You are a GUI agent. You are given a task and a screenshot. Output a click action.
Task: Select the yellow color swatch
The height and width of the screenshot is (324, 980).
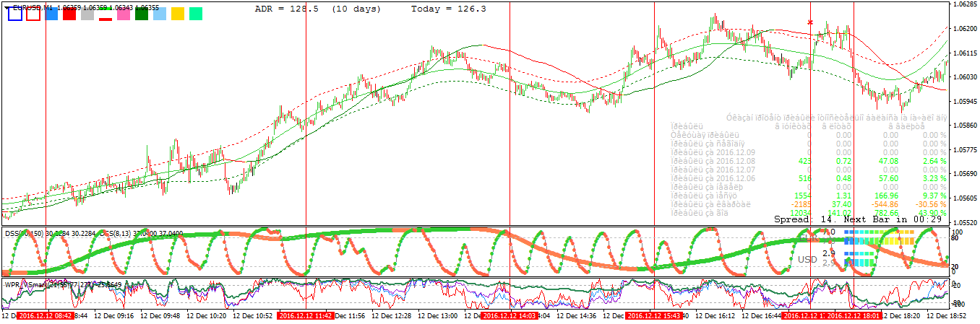(178, 14)
